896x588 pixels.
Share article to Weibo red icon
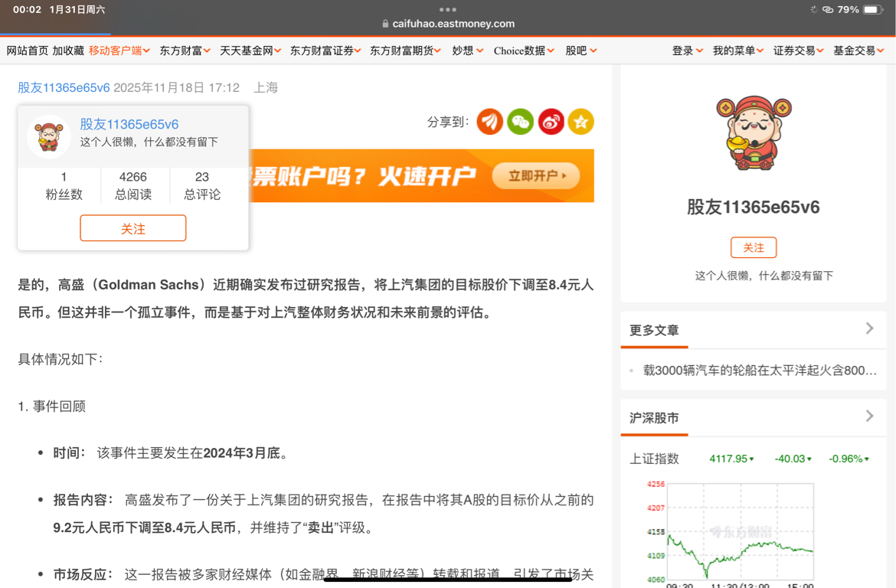[551, 122]
